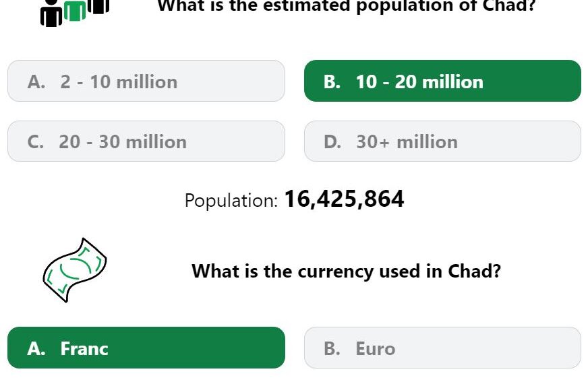This screenshot has height=384, width=588.
Task: Pick the D. 30+ million answer
Action: point(442,141)
